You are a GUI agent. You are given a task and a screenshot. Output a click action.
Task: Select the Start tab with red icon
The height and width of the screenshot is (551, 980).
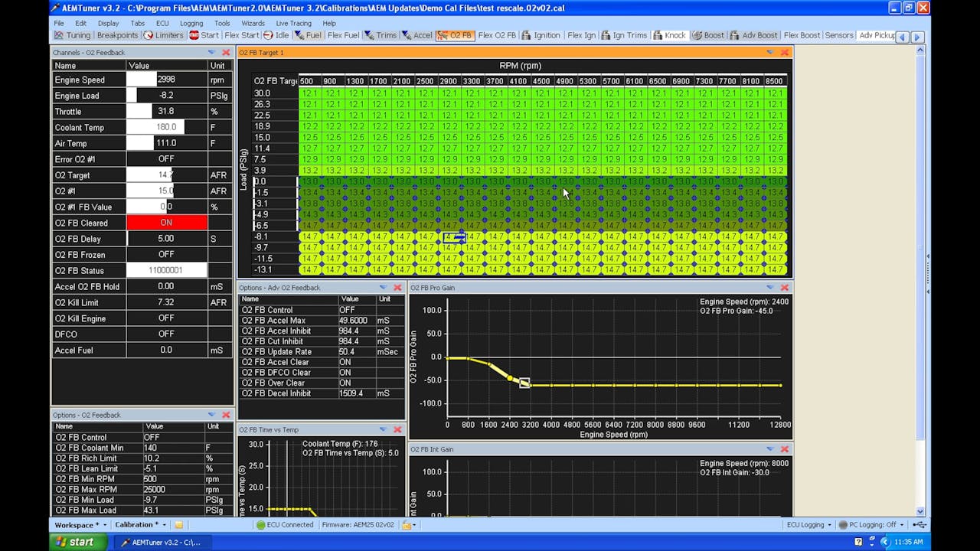[204, 35]
